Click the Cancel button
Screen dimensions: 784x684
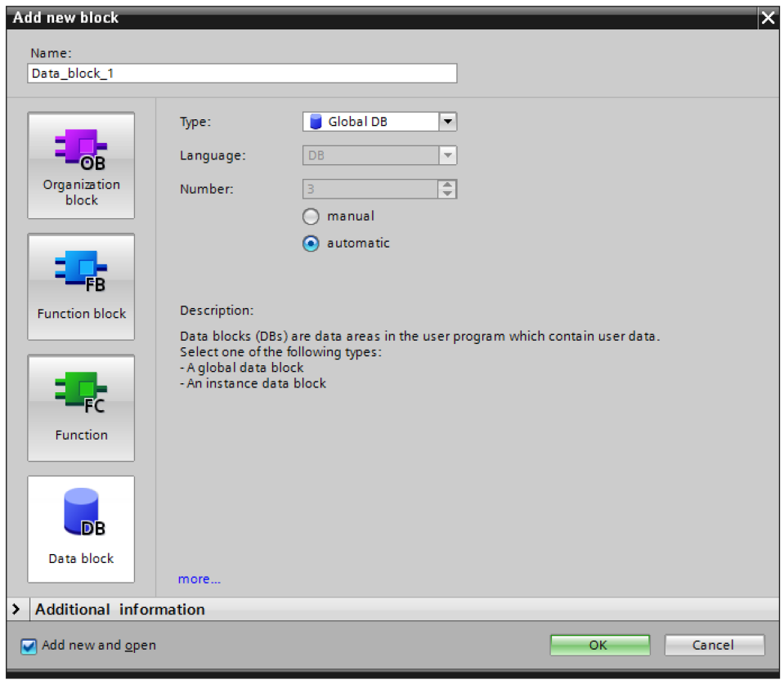point(714,645)
